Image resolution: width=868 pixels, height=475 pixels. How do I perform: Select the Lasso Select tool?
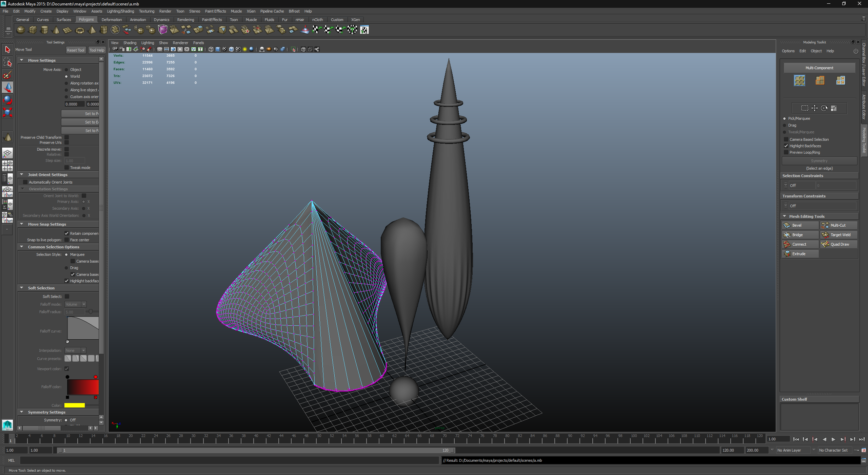pyautogui.click(x=7, y=62)
